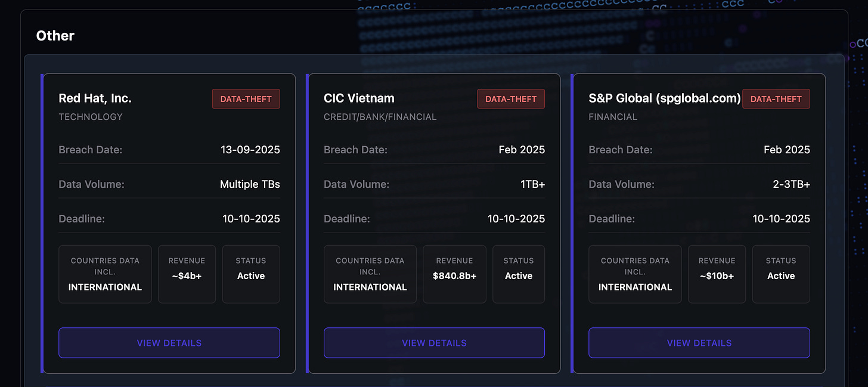Click INTERNATIONAL on S&P Global card

coord(635,287)
